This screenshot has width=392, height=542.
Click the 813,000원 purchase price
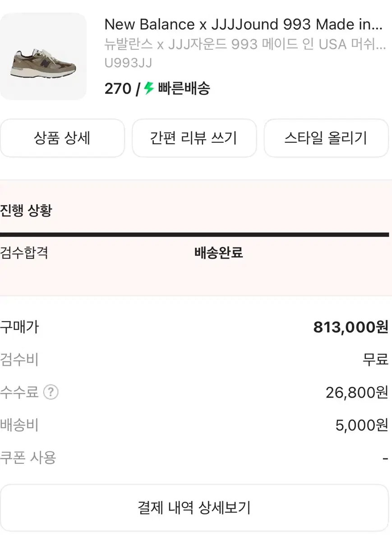[350, 327]
